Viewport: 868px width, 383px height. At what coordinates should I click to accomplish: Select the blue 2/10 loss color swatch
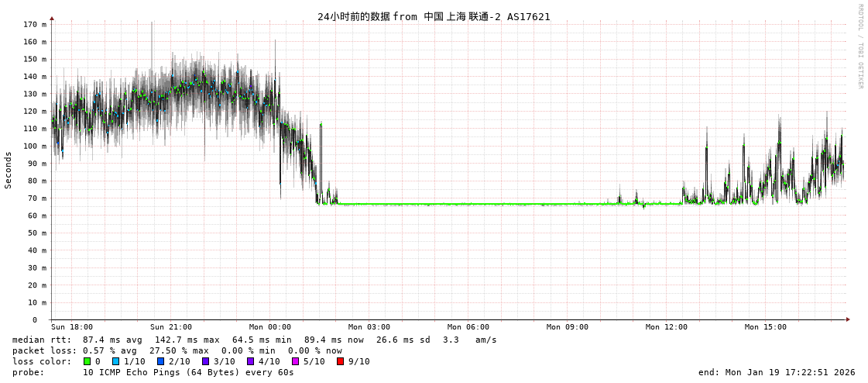(160, 361)
